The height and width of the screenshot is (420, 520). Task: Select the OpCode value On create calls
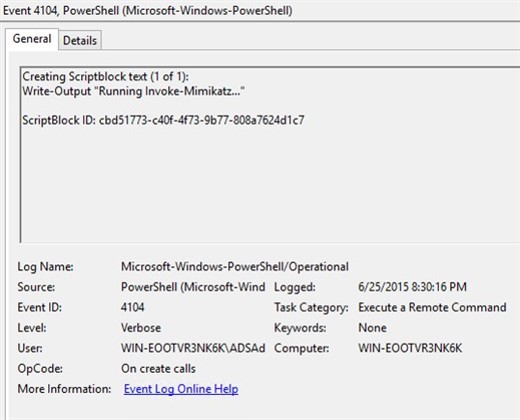pos(158,369)
